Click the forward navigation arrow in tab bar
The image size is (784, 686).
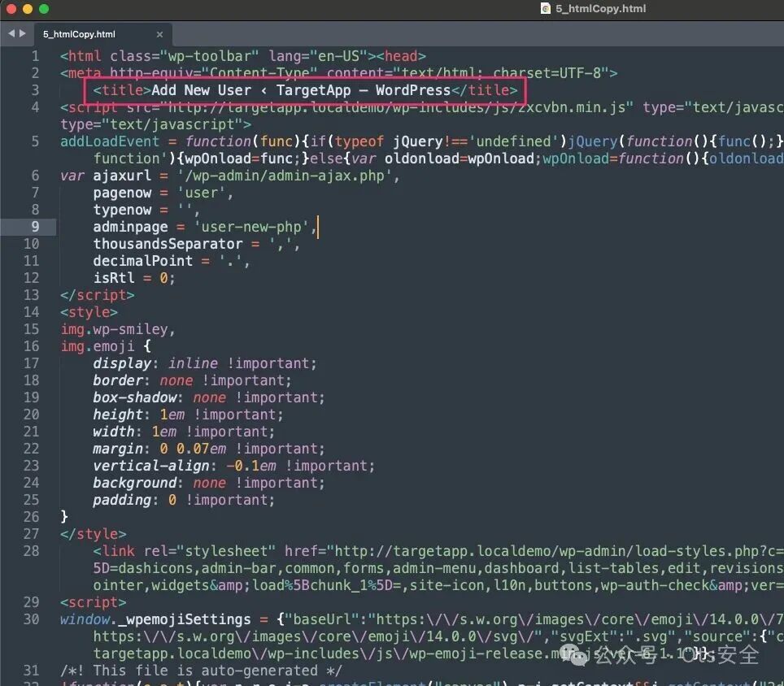(x=22, y=33)
